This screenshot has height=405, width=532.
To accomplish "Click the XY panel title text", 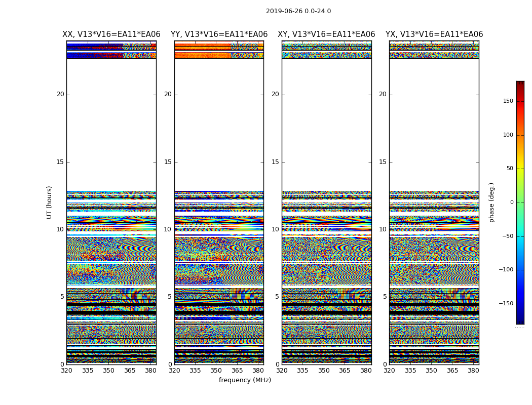I will (x=326, y=34).
